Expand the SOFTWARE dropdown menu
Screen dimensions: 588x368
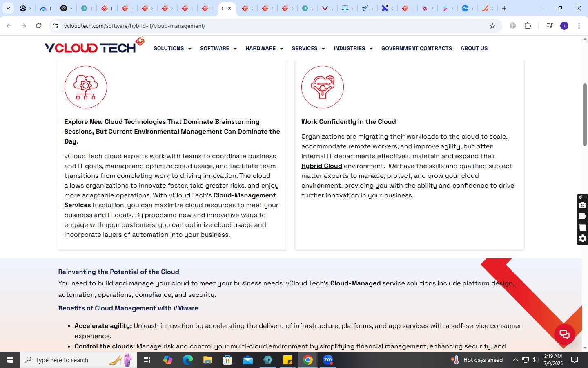point(218,48)
